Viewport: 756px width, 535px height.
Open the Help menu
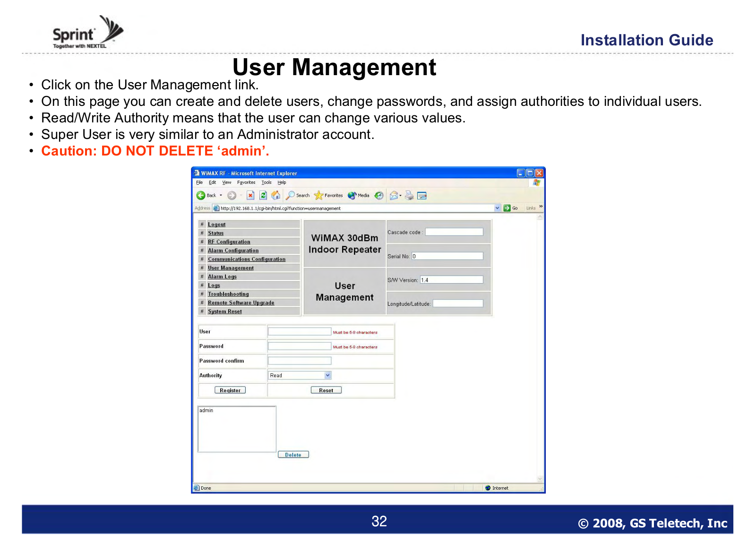tap(282, 182)
